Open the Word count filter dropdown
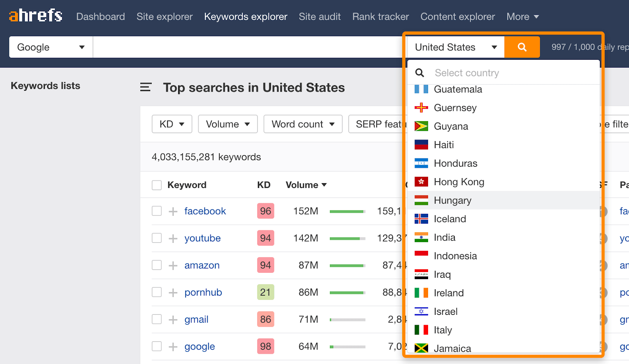 click(x=303, y=124)
